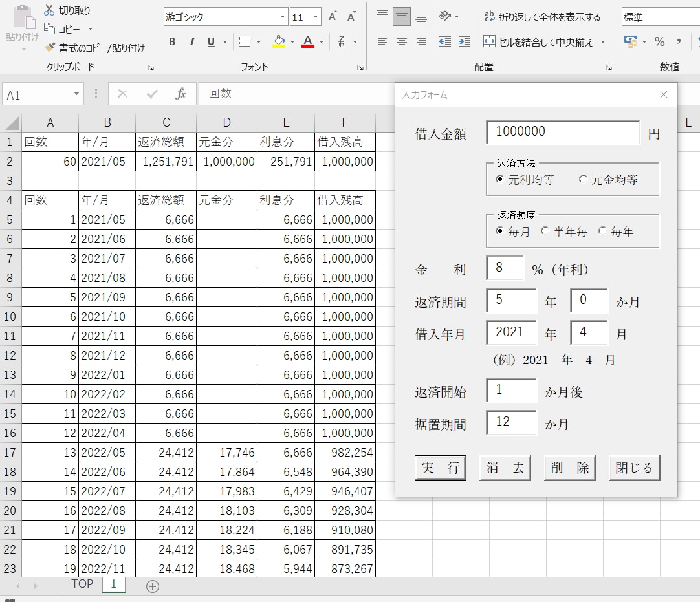Select column C header
Screen dimensions: 700x602
click(166, 122)
